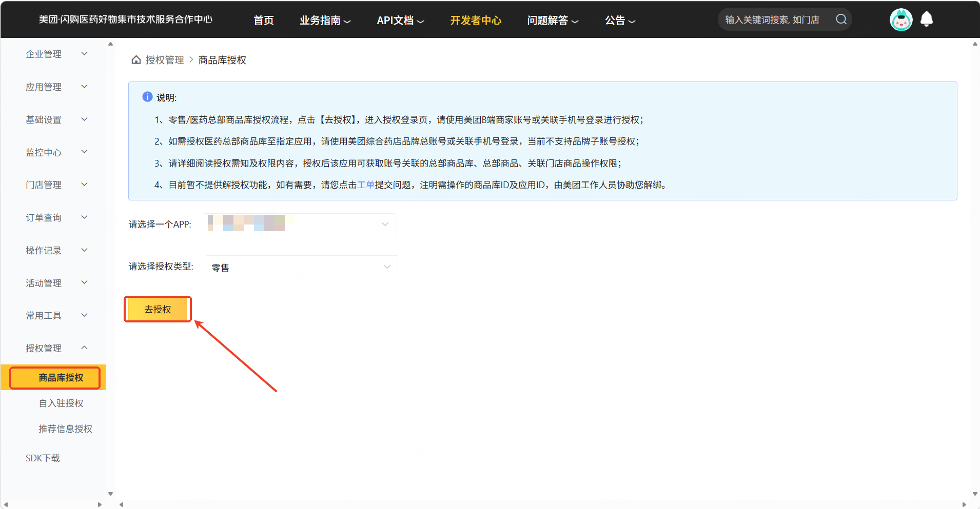
Task: Expand the 订单查询 sidebar section
Action: [x=56, y=217]
